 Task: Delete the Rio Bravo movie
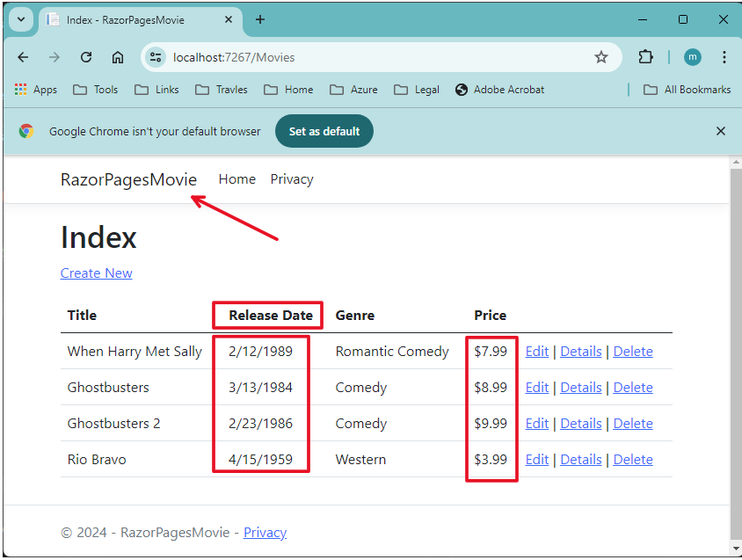[633, 459]
